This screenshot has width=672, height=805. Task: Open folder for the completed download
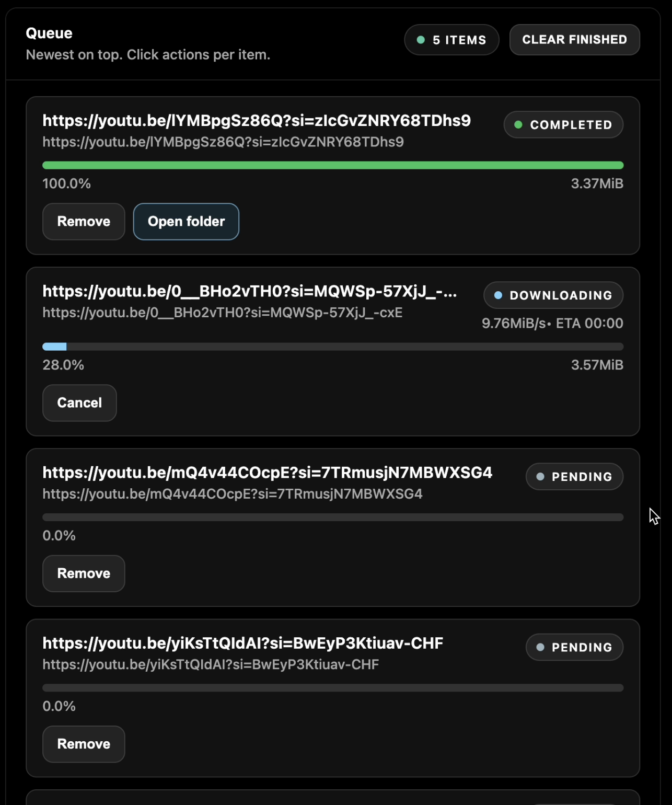[x=186, y=221]
